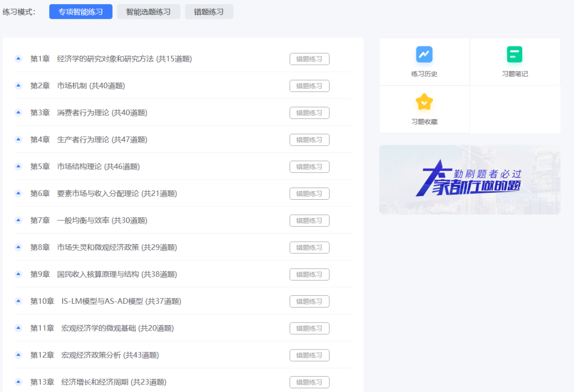
Task: Open the green 习题笔记 notes icon
Action: [x=514, y=55]
